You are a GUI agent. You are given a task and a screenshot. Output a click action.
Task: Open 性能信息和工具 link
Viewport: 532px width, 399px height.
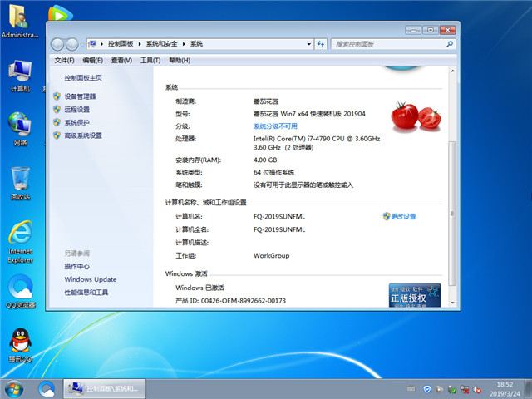[x=86, y=293]
